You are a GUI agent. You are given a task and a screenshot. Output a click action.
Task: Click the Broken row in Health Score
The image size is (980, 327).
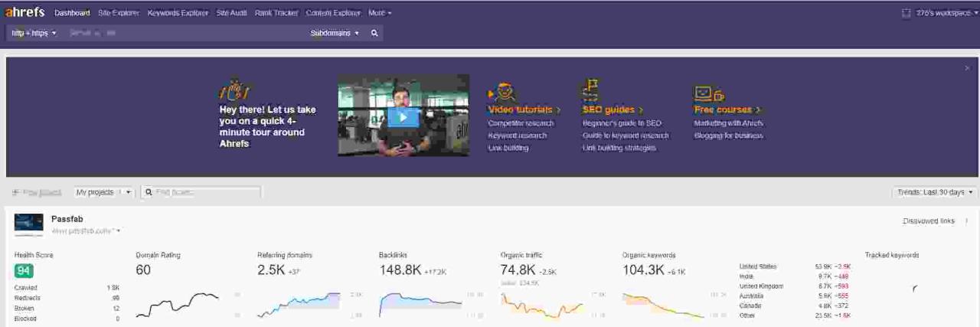pyautogui.click(x=67, y=308)
